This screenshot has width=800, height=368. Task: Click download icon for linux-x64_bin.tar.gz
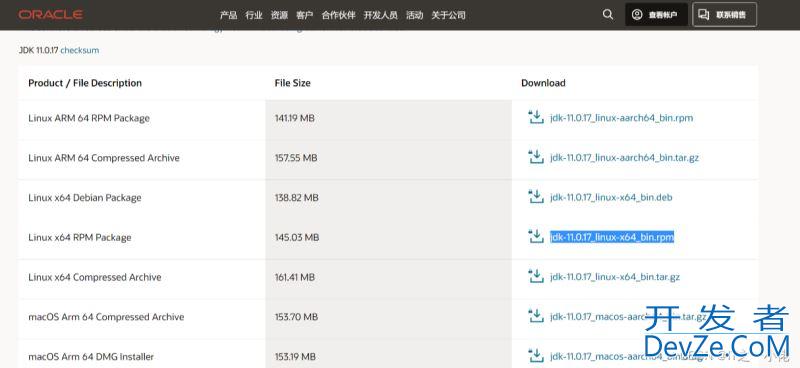point(536,277)
